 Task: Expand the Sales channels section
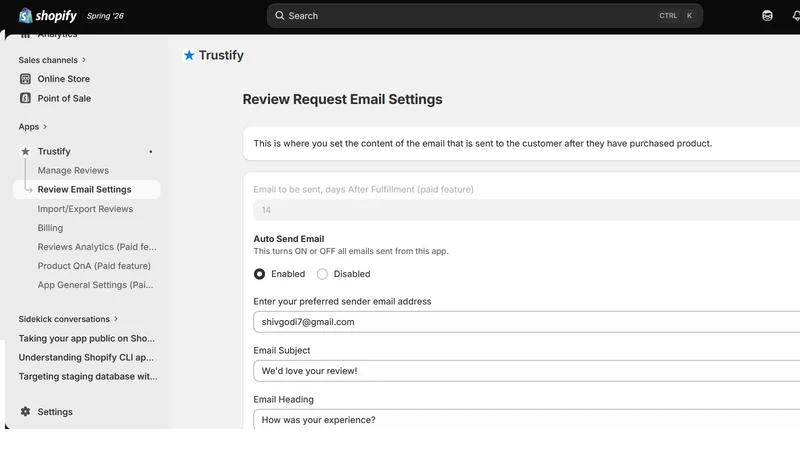pos(52,60)
